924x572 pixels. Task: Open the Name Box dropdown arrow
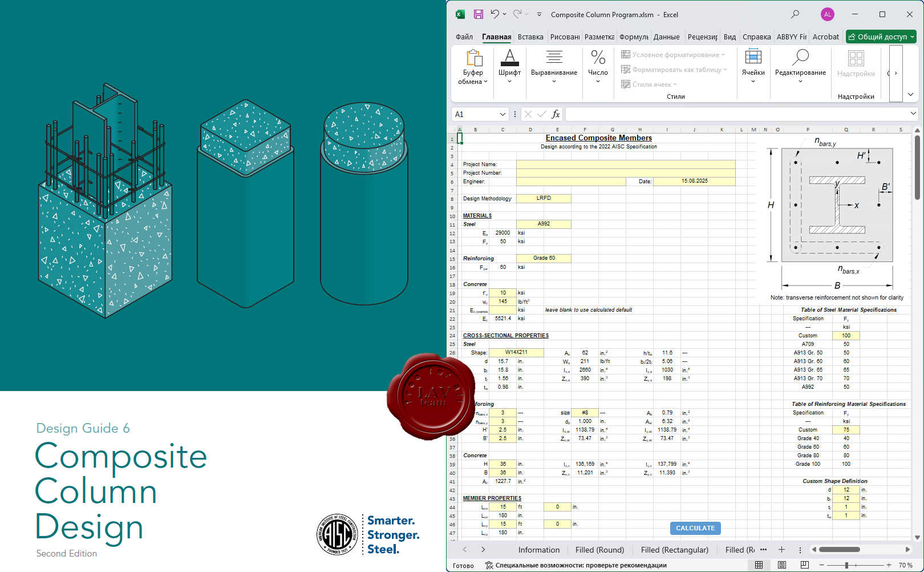[502, 114]
